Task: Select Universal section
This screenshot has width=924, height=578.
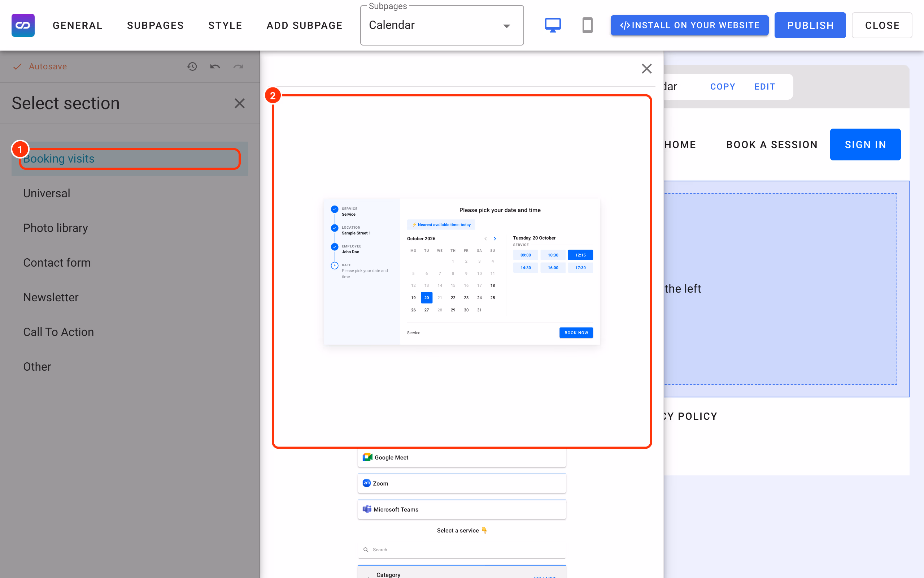Action: click(130, 193)
